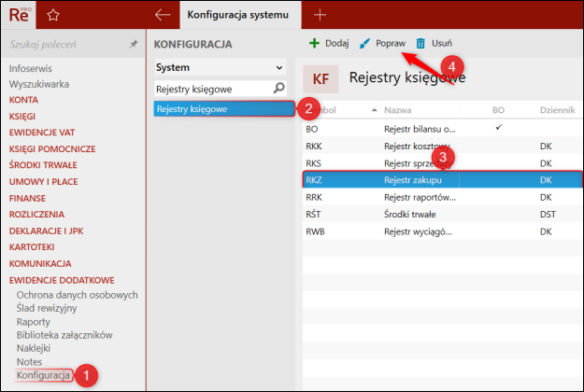Click the Re PRO application logo

click(x=21, y=15)
